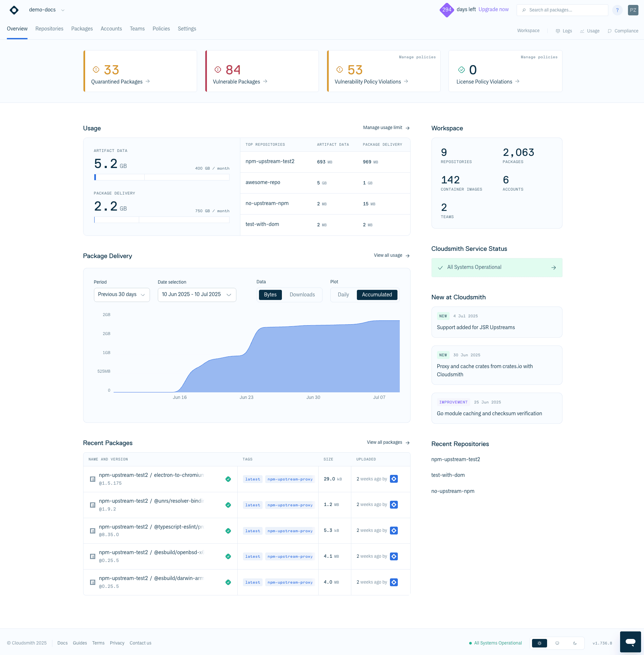644x655 pixels.
Task: Open the Policies tab
Action: tap(161, 29)
